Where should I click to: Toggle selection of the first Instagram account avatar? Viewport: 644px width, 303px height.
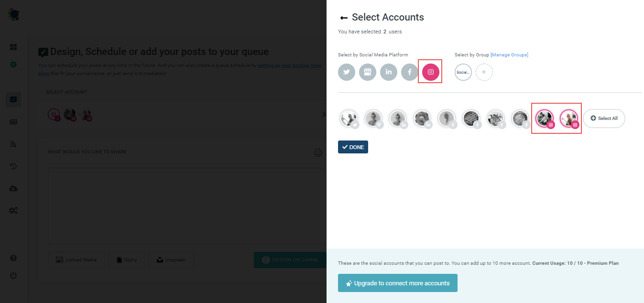[x=544, y=118]
